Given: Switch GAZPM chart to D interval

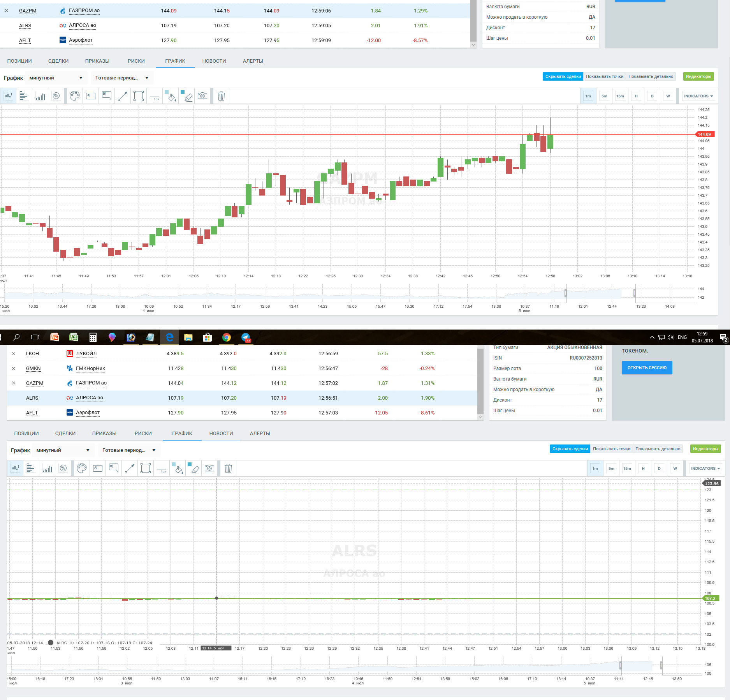Looking at the screenshot, I should pos(652,96).
